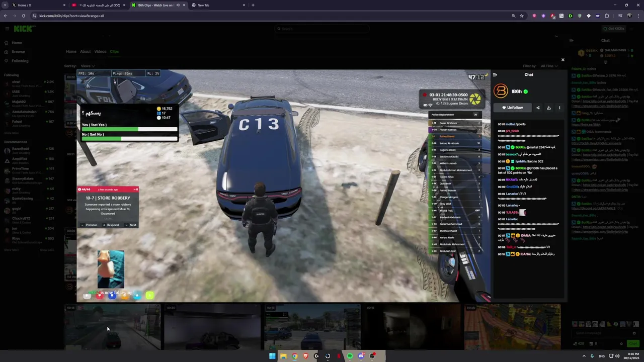Collapse the live chat sidebar
Viewport: 644px width, 362px height.
(572, 41)
